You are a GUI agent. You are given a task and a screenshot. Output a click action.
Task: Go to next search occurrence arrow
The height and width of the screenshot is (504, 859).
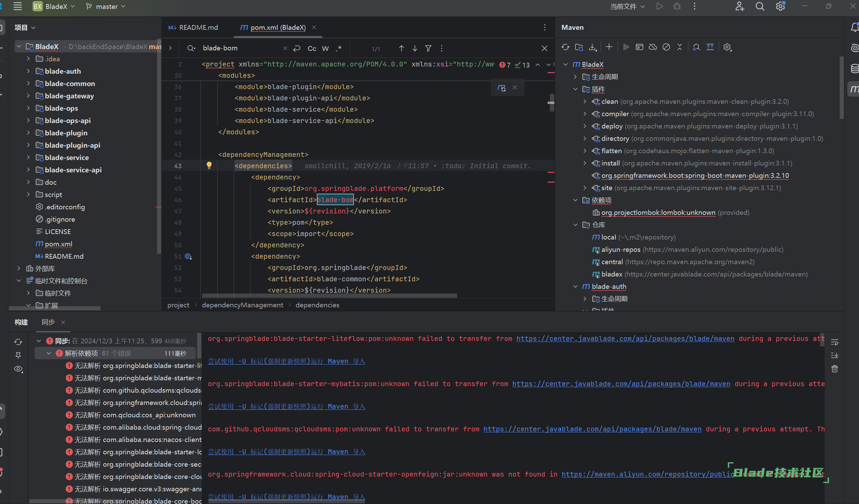point(415,48)
